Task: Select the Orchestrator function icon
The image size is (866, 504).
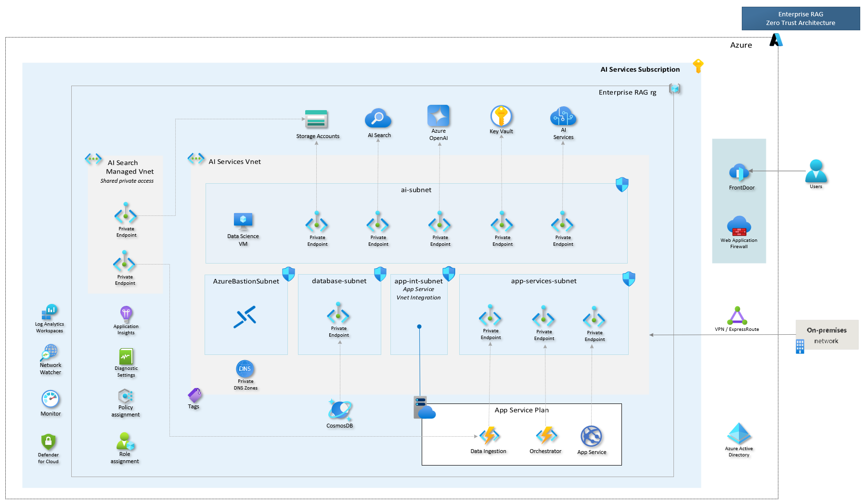Action: coord(546,436)
